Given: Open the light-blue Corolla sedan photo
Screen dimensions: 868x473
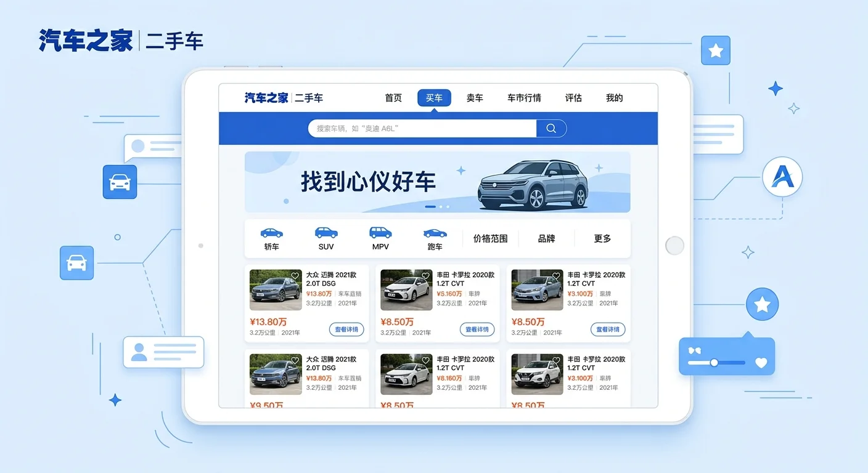Looking at the screenshot, I should 537,290.
